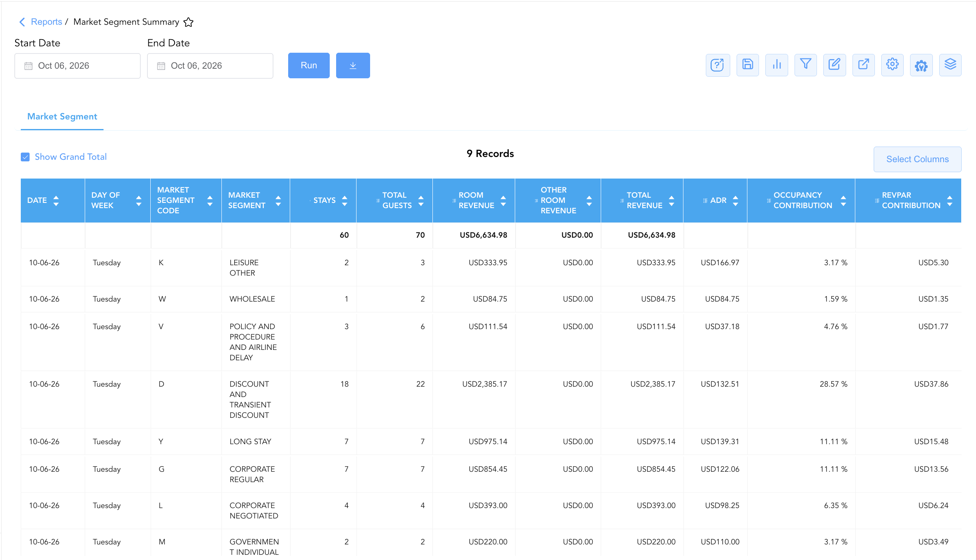The image size is (976, 560).
Task: Sort by TOTAL GUESTS column arrows
Action: 421,201
